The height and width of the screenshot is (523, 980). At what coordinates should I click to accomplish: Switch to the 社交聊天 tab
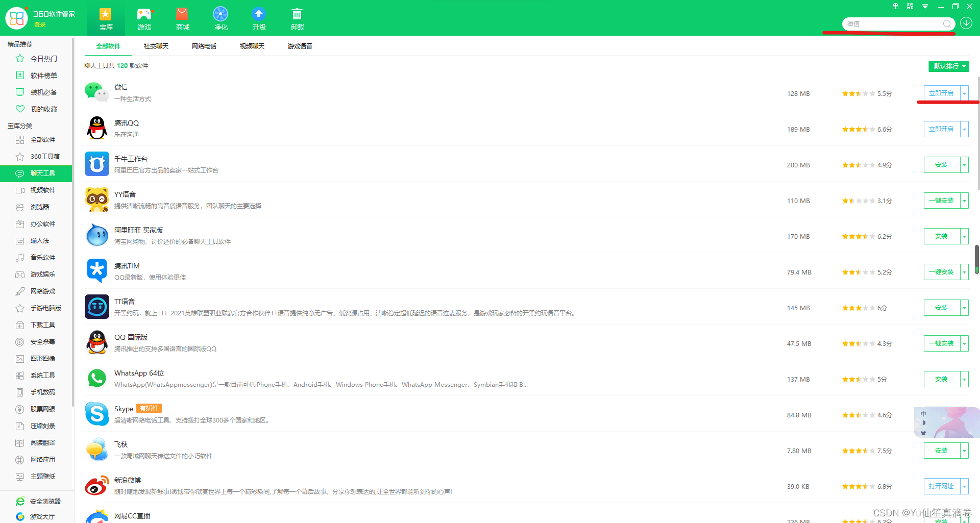coord(156,46)
